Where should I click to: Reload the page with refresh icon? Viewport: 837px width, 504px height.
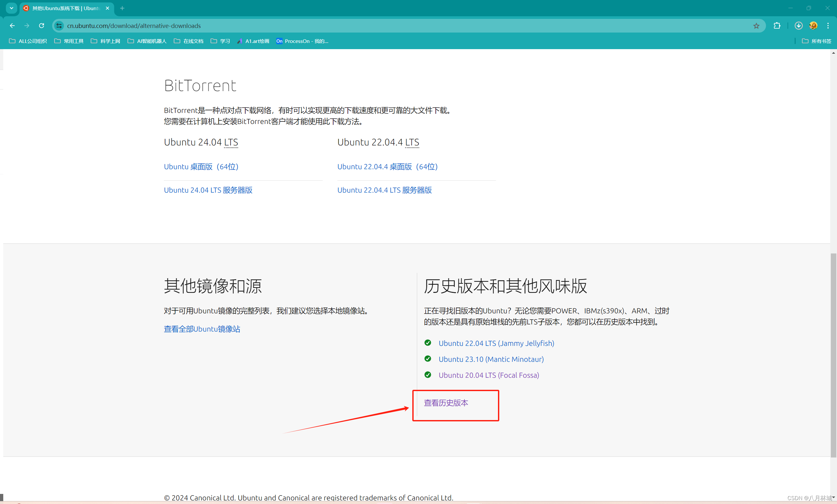pyautogui.click(x=41, y=26)
